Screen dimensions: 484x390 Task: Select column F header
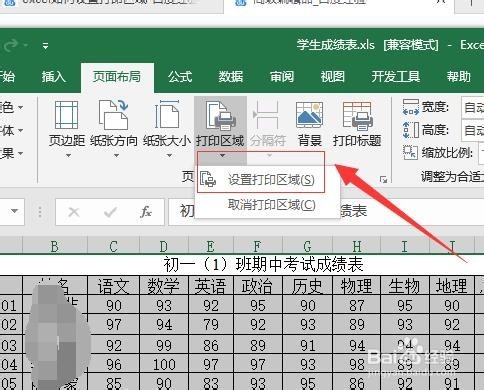click(x=257, y=247)
